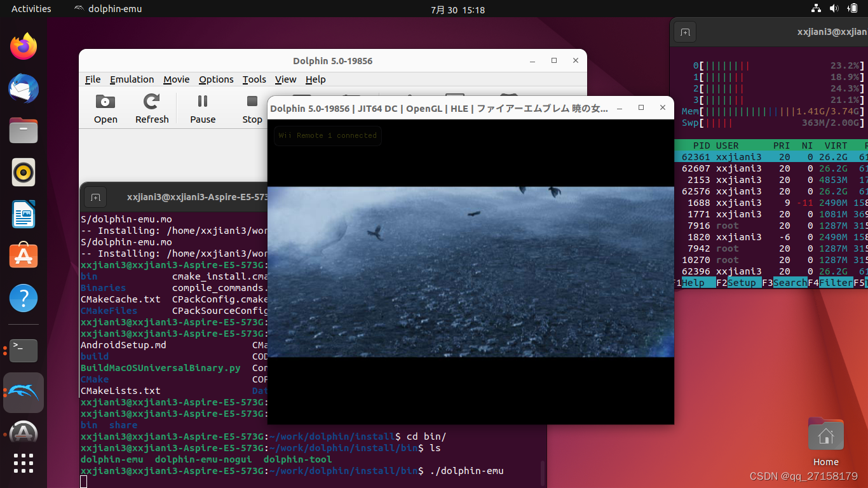Click 'CMakeLists.txt' in terminal listing

(x=121, y=391)
